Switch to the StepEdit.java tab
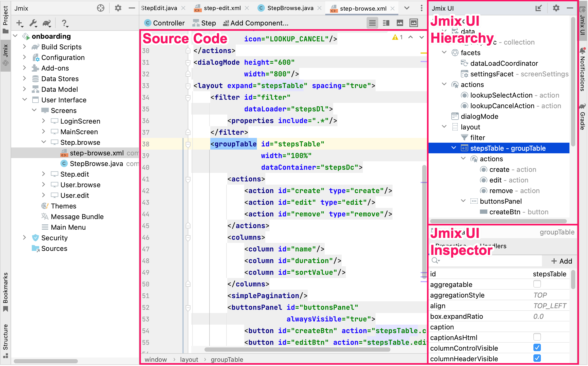588x366 pixels. coord(159,8)
